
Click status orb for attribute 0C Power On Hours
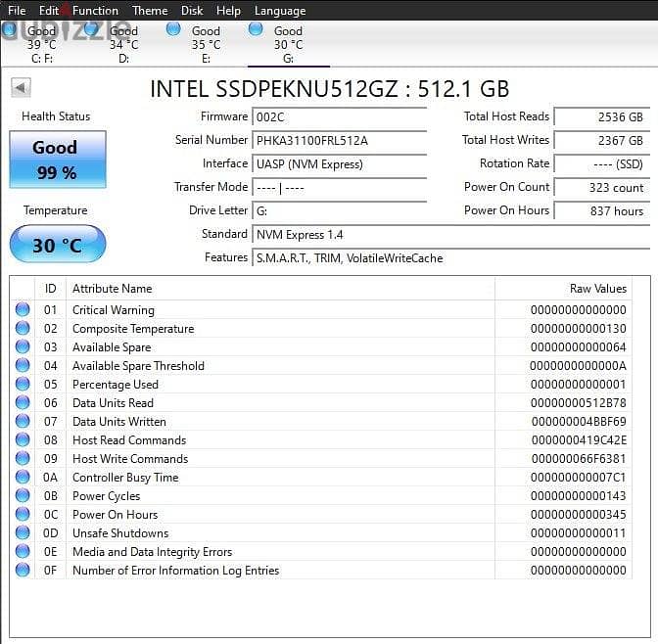(23, 514)
